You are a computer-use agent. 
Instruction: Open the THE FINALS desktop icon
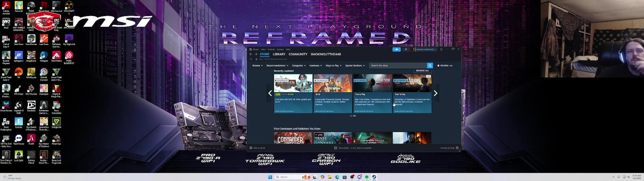[x=56, y=57]
